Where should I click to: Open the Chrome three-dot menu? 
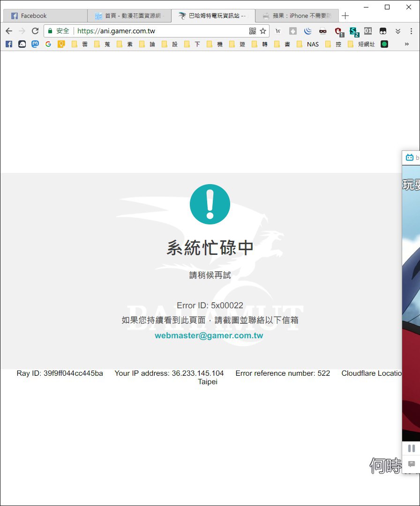click(411, 31)
